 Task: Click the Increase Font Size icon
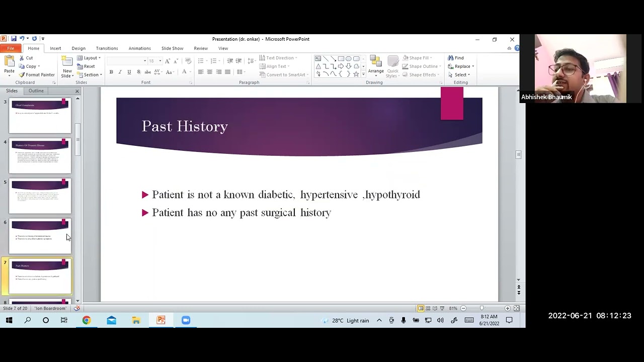[168, 61]
